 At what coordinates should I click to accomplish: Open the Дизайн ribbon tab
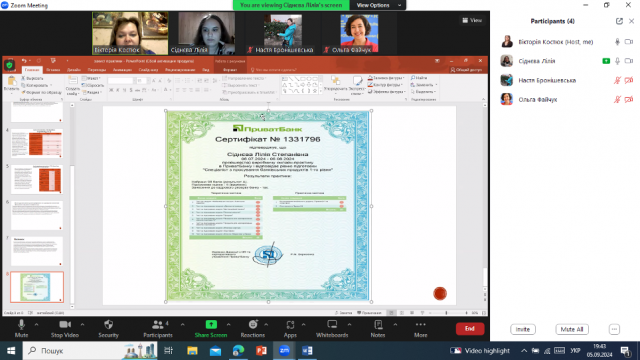pyautogui.click(x=74, y=70)
